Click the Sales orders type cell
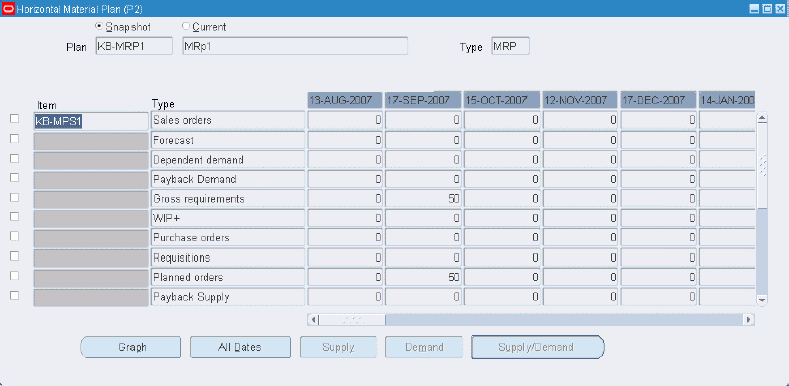Image resolution: width=789 pixels, height=386 pixels. click(x=228, y=121)
